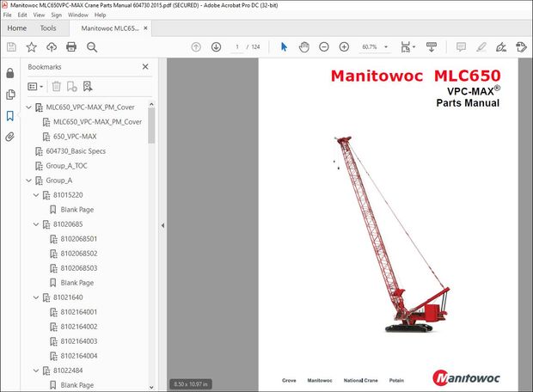Toggle the Bookmarks panel icon
This screenshot has width=533, height=392.
coord(10,116)
